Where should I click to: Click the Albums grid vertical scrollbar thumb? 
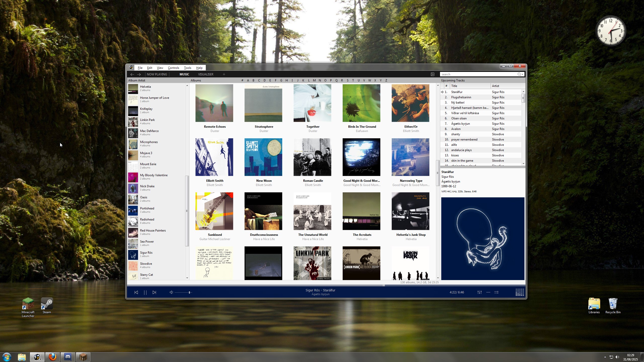[438, 173]
